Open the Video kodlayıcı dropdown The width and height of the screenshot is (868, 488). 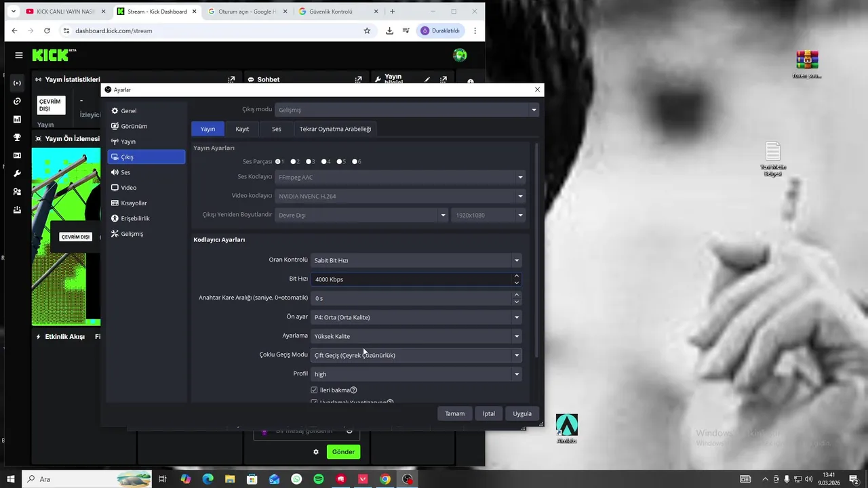(400, 196)
